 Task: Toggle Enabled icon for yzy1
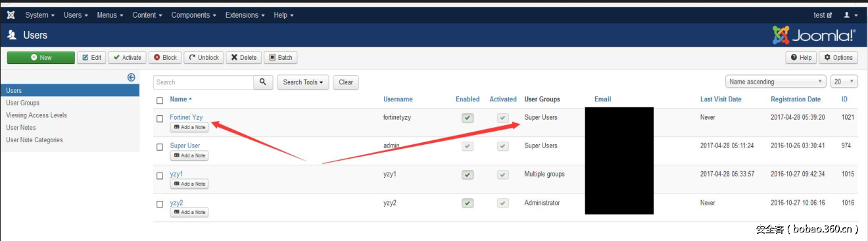point(468,174)
